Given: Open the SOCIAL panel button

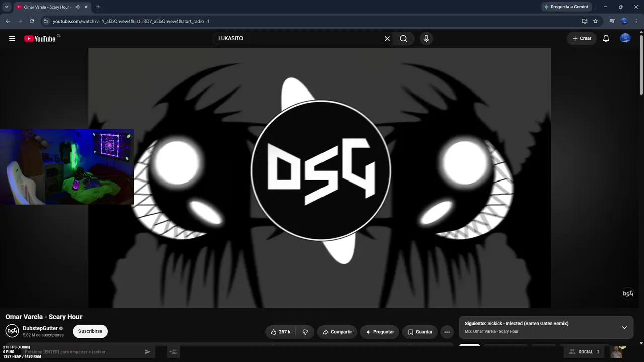Looking at the screenshot, I should coord(583,352).
